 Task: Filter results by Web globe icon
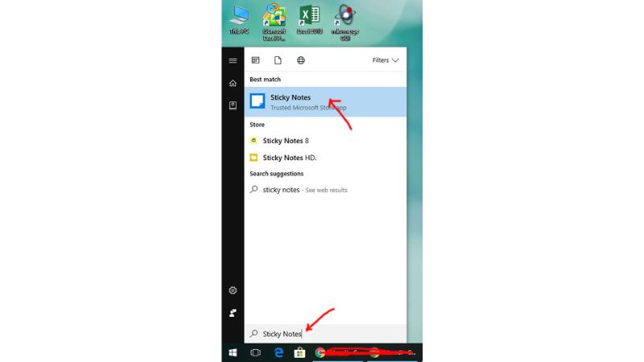(x=300, y=60)
